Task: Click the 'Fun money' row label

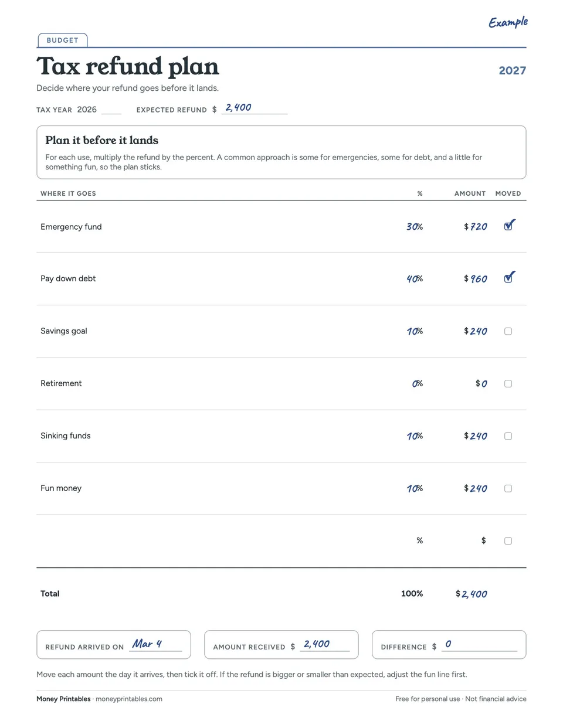Action: 61,488
